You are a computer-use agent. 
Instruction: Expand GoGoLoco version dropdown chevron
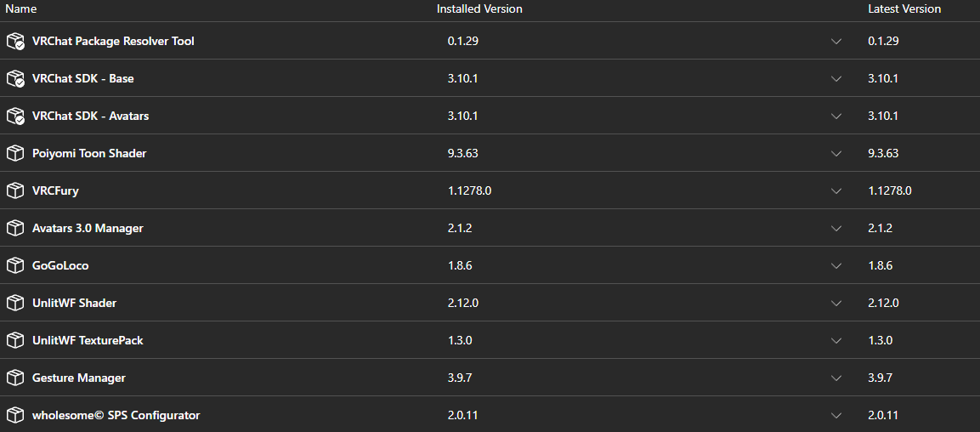(x=836, y=266)
